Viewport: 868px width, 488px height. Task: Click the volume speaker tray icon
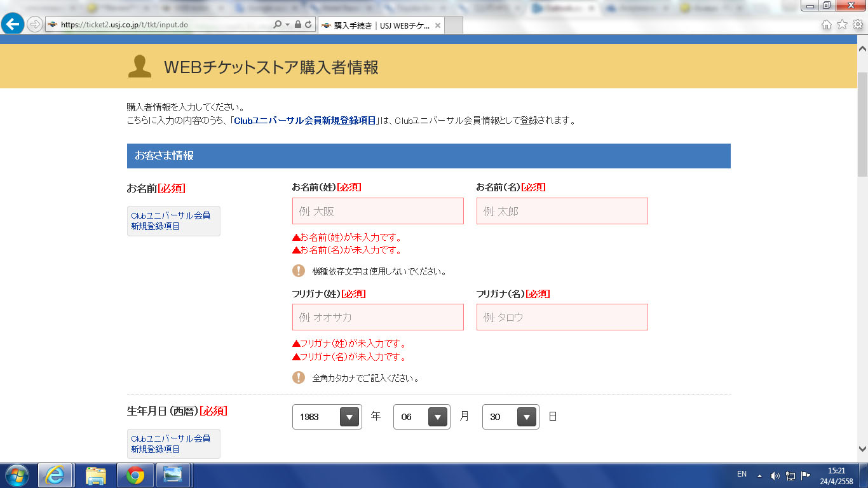pos(775,475)
